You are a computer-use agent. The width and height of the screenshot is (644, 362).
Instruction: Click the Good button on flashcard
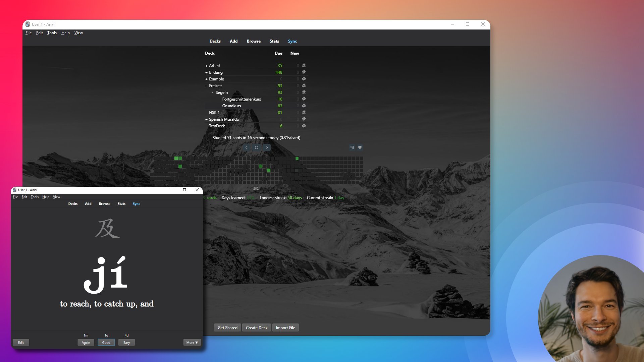[x=106, y=342]
